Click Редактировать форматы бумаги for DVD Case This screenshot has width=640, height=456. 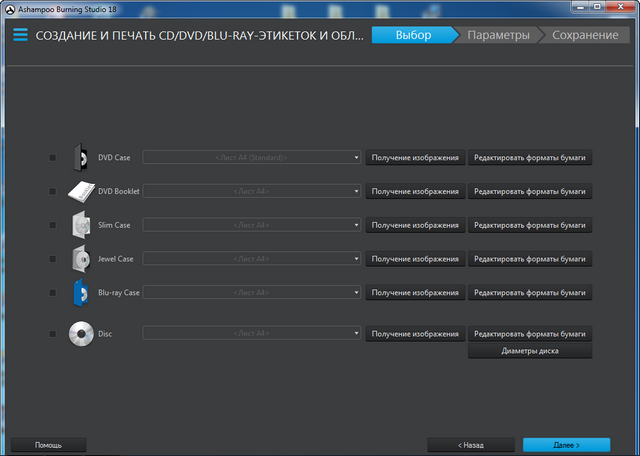tap(530, 158)
